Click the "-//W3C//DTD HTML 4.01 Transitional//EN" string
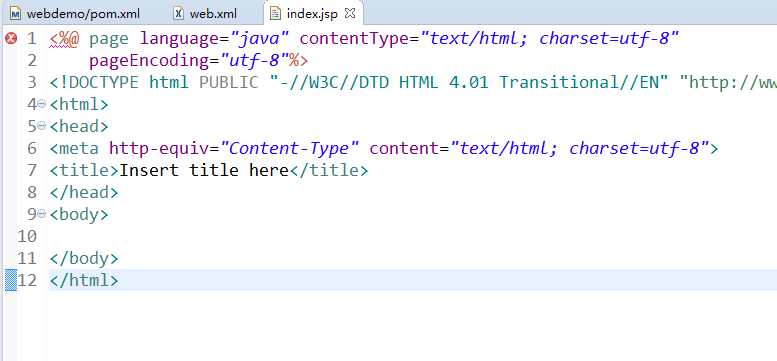This screenshot has width=777, height=361. click(x=469, y=82)
